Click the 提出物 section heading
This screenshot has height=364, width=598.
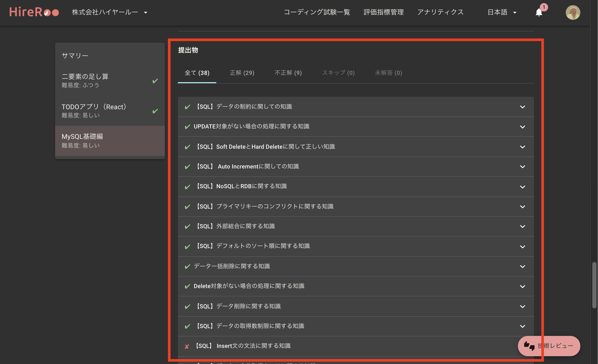click(x=188, y=50)
